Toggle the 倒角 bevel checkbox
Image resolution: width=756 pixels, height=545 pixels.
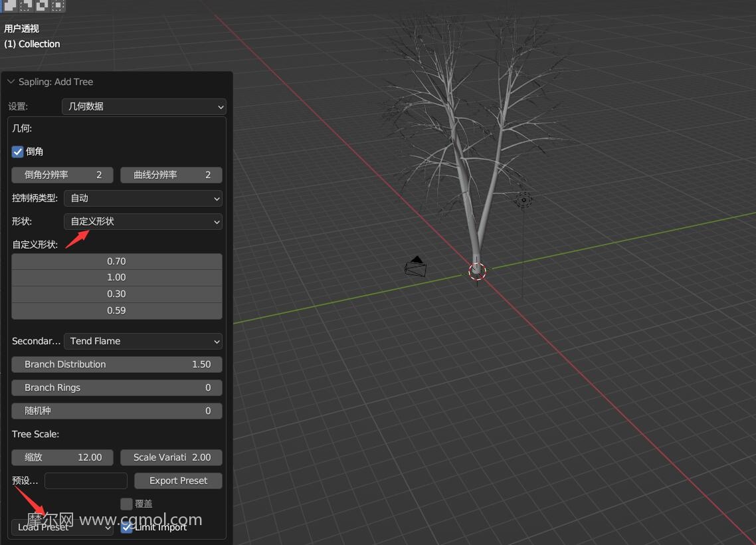[x=17, y=152]
